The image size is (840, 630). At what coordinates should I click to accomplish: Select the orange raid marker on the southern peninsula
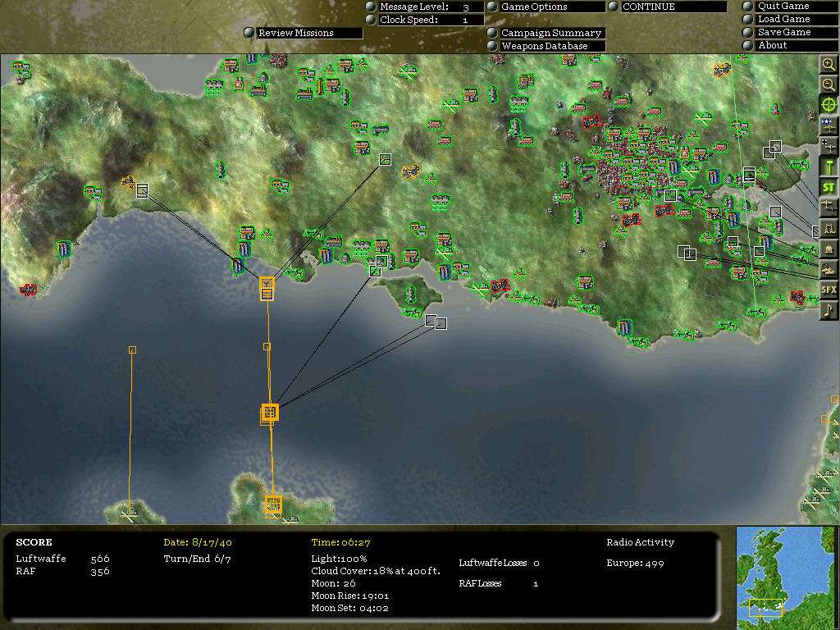pos(273,505)
